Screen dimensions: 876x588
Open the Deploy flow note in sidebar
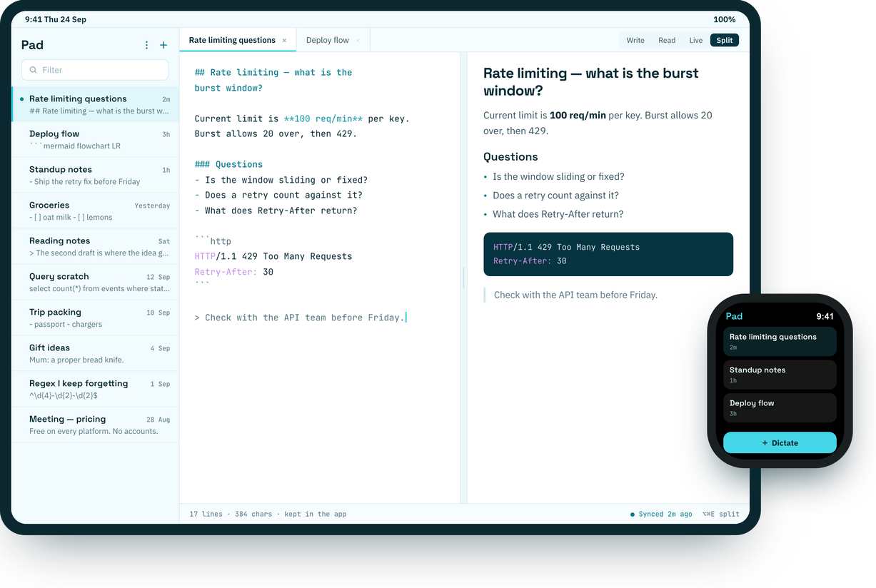point(96,139)
